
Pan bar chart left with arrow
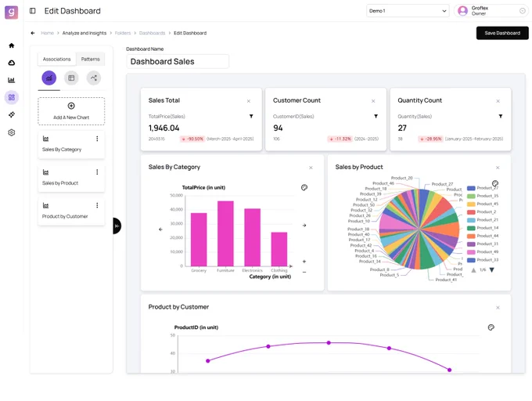[160, 229]
